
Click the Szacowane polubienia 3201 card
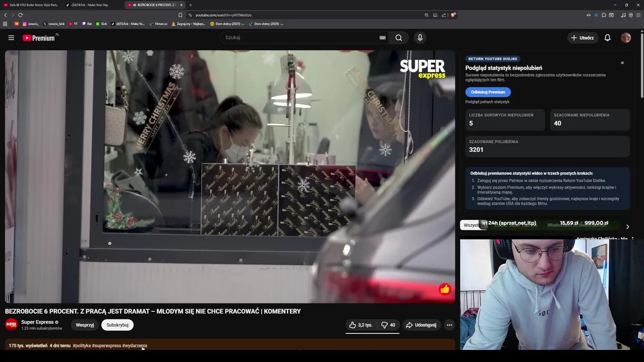coord(547,146)
